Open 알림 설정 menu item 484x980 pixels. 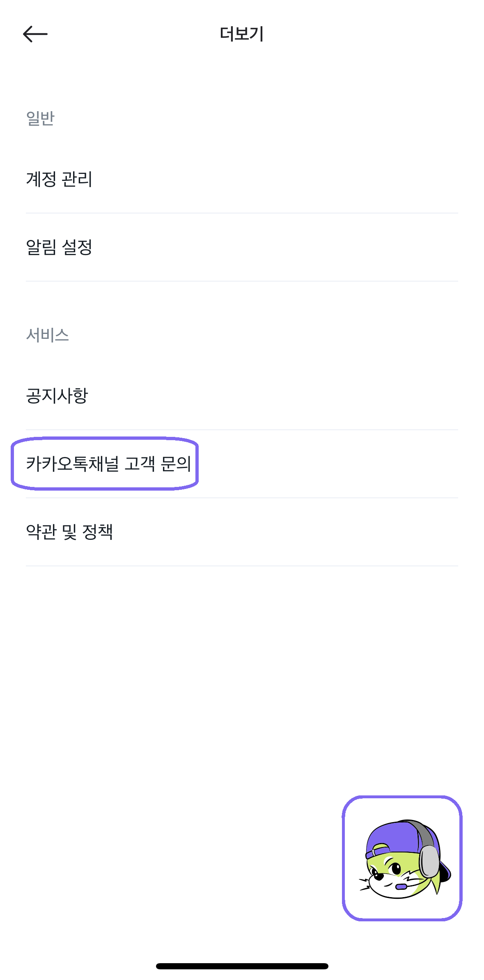(x=242, y=247)
